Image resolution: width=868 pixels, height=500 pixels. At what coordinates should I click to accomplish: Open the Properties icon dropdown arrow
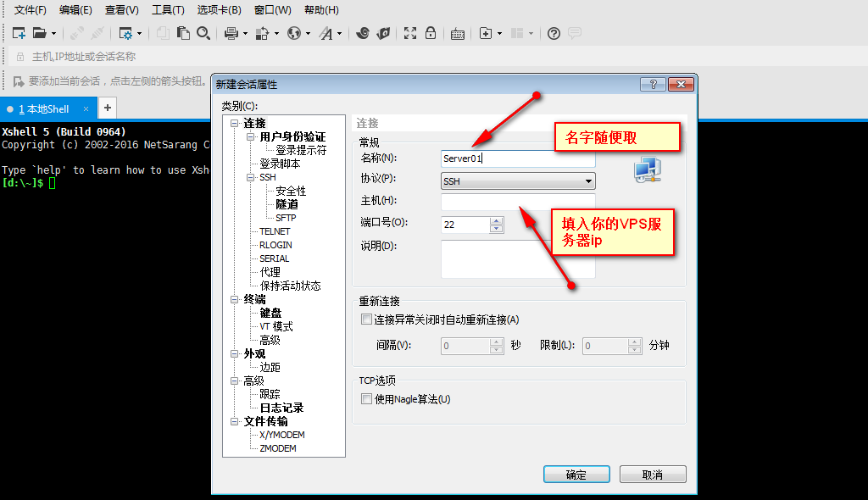[x=140, y=33]
